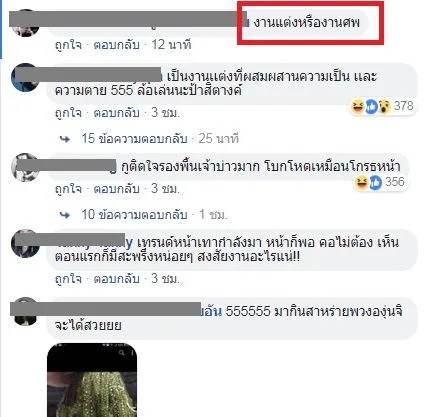The width and height of the screenshot is (448, 417).
Task: Open the last commenter's avatar above the photo
Action: pos(25,312)
